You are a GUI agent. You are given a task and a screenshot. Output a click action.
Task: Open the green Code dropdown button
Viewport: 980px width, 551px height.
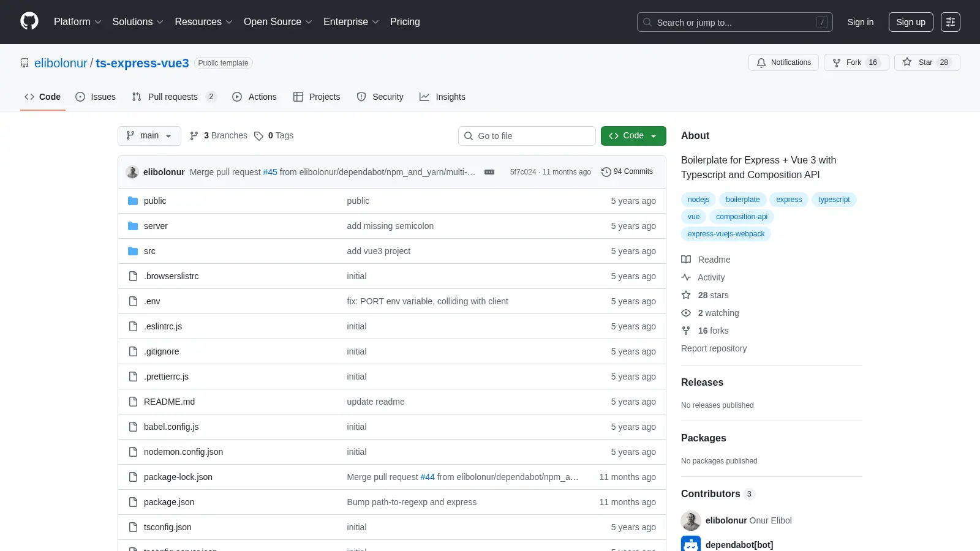633,136
